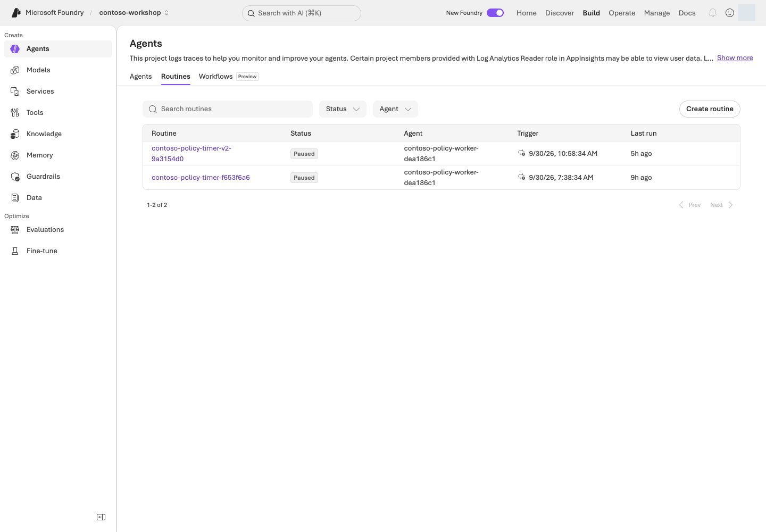This screenshot has width=766, height=532.
Task: Click the Tools sidebar icon
Action: (15, 113)
